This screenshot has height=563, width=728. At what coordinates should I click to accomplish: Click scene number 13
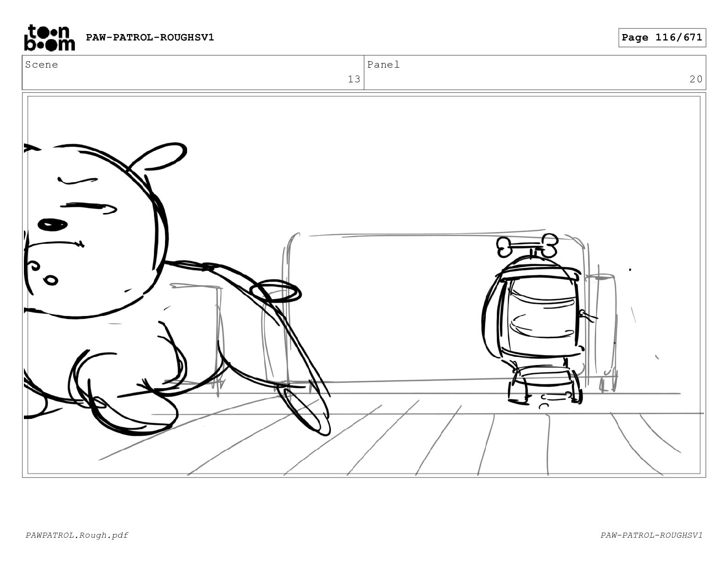click(354, 79)
